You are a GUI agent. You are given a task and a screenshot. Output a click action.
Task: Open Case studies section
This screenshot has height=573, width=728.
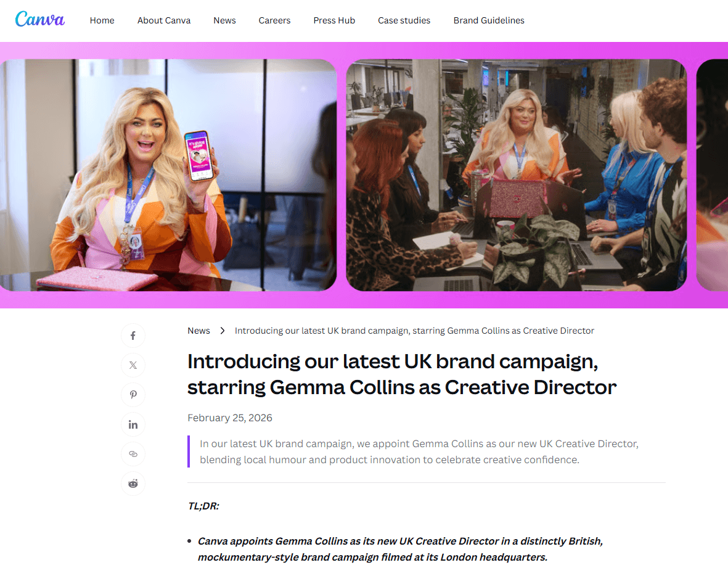[404, 20]
